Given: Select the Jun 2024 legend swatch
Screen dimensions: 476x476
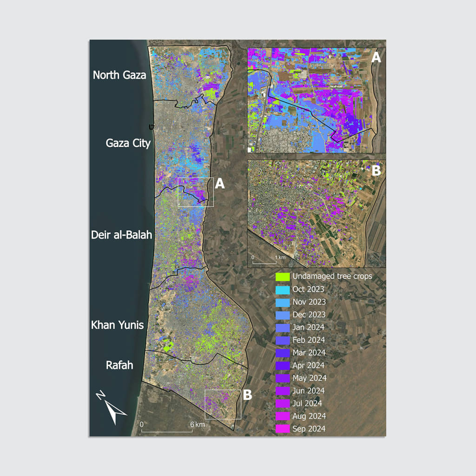Looking at the screenshot, I should coord(283,390).
